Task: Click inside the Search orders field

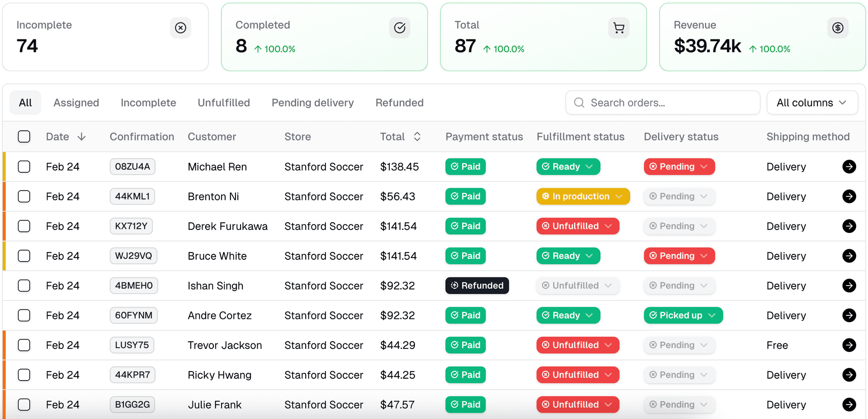Action: pos(662,103)
